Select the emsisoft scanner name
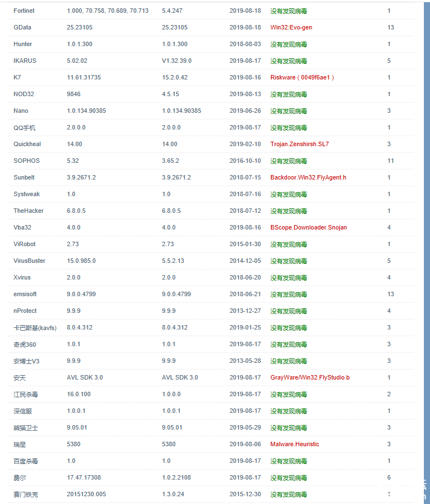Image resolution: width=430 pixels, height=504 pixels. coord(25,294)
